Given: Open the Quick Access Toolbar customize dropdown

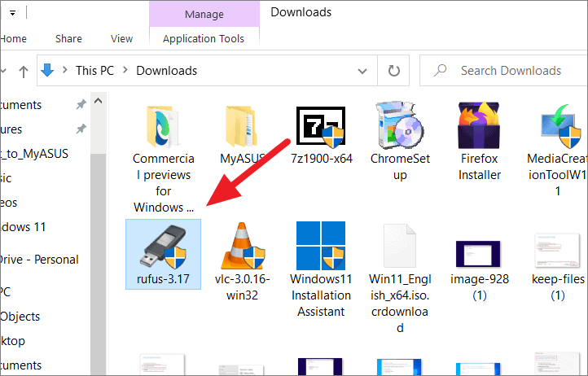Looking at the screenshot, I should coord(13,13).
